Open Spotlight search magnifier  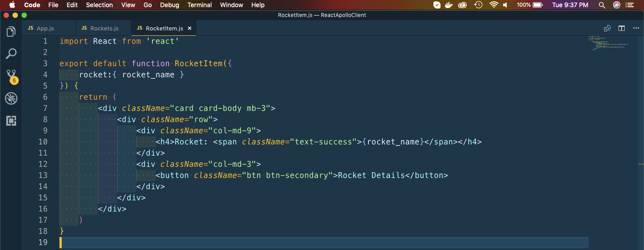[602, 5]
